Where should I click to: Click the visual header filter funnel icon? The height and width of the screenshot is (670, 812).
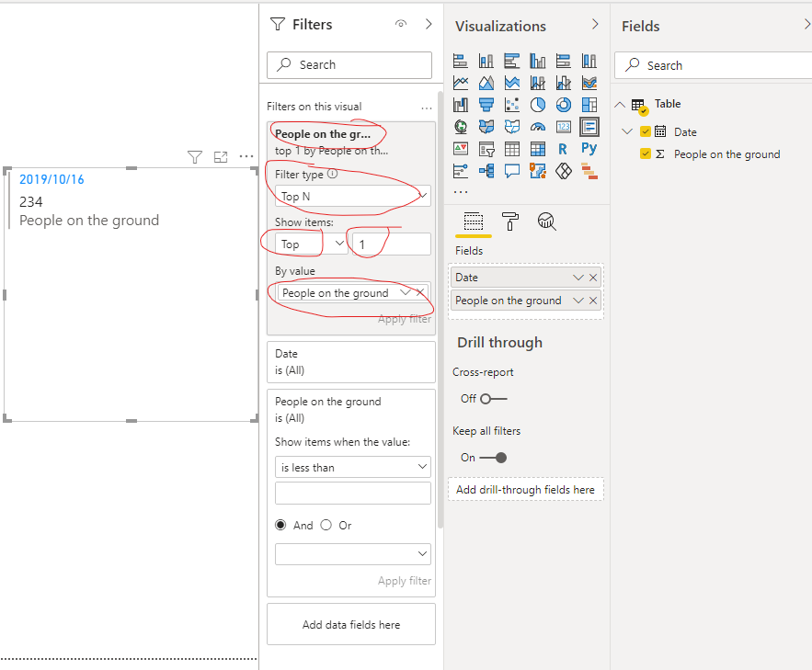(x=195, y=157)
